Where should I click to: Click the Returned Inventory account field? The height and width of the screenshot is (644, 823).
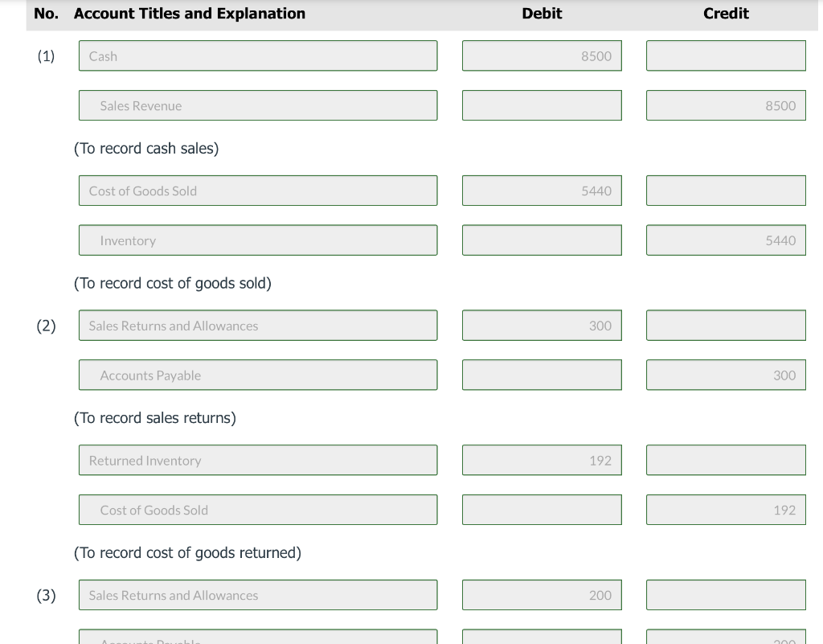[x=258, y=461]
